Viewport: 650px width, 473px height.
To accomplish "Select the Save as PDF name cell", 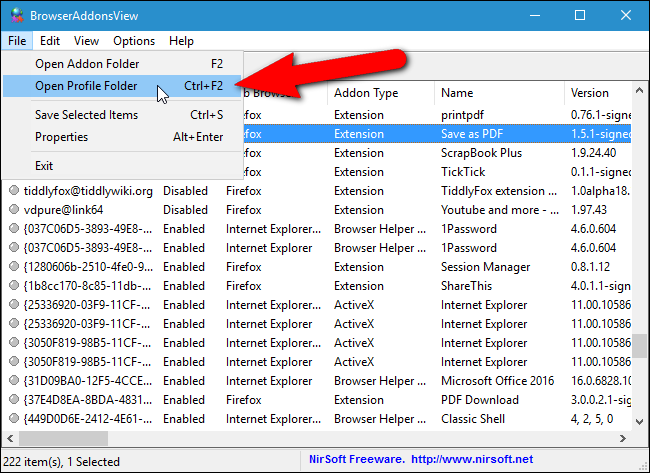I will 472,134.
